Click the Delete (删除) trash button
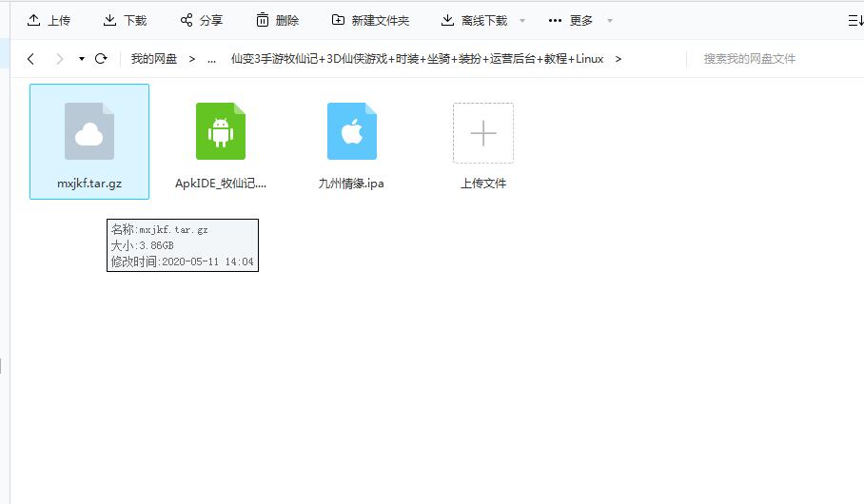The height and width of the screenshot is (504, 864). point(277,20)
